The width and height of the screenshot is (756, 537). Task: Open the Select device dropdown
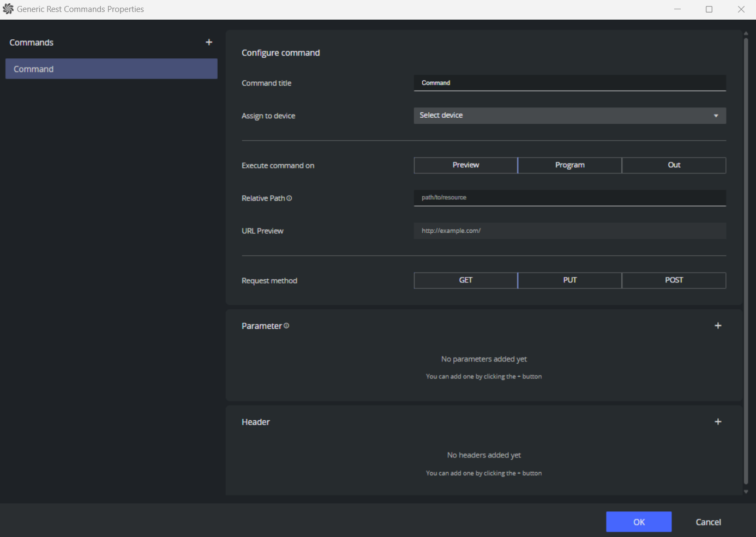[x=569, y=116]
